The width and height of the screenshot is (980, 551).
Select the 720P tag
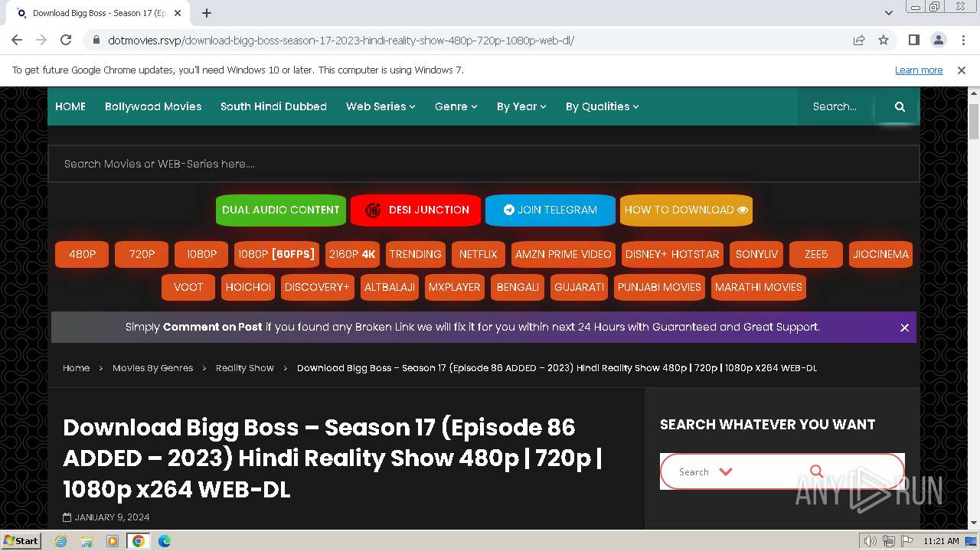pyautogui.click(x=142, y=254)
